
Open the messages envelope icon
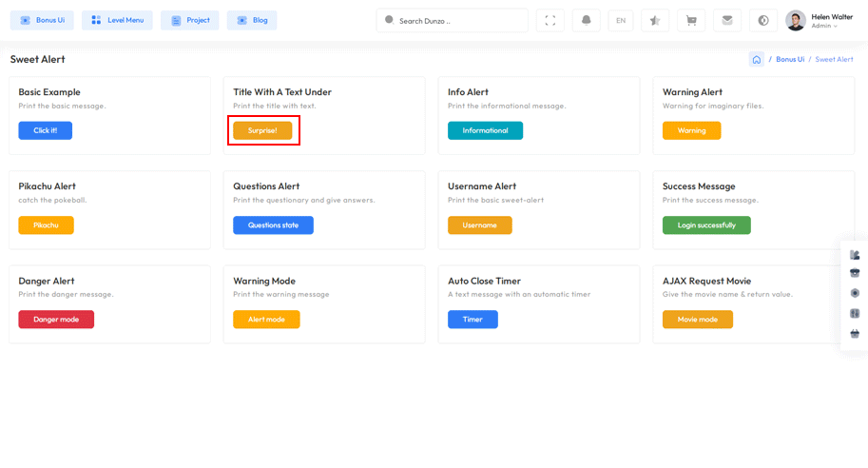coord(727,20)
